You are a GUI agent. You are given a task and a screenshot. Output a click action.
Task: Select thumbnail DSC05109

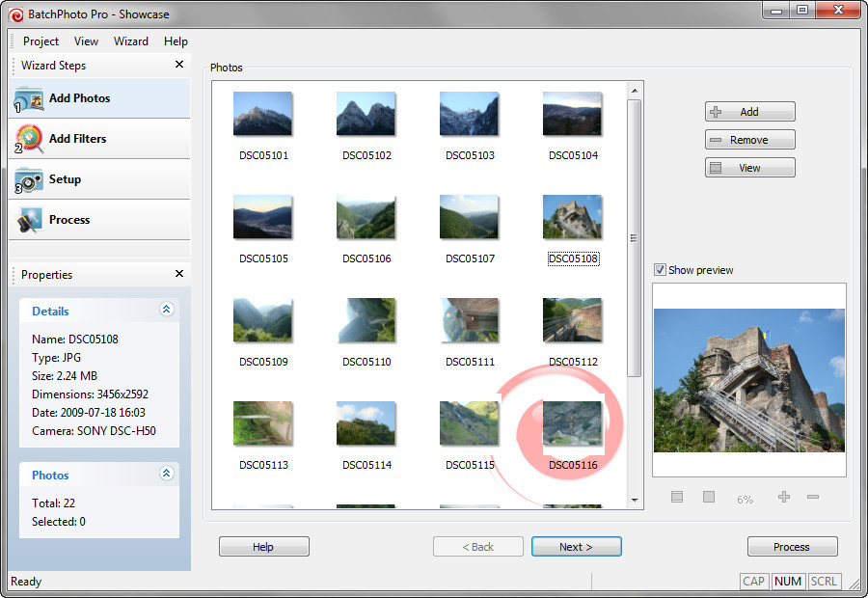click(263, 320)
